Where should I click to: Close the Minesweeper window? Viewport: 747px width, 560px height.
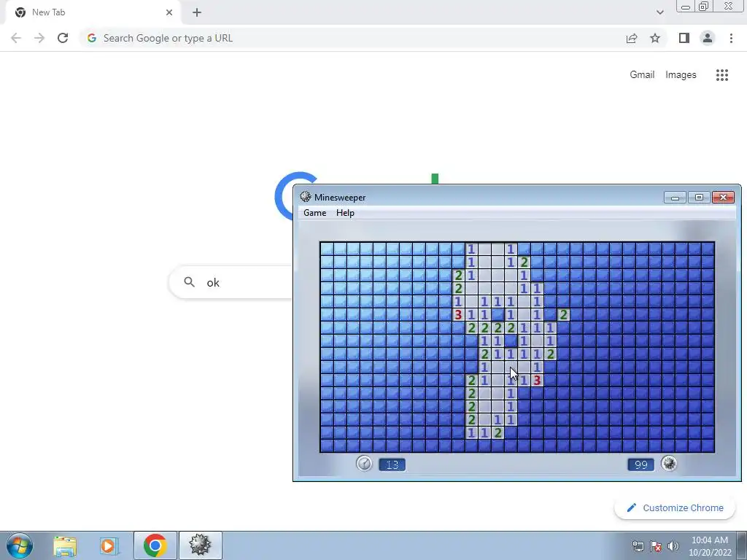(723, 198)
